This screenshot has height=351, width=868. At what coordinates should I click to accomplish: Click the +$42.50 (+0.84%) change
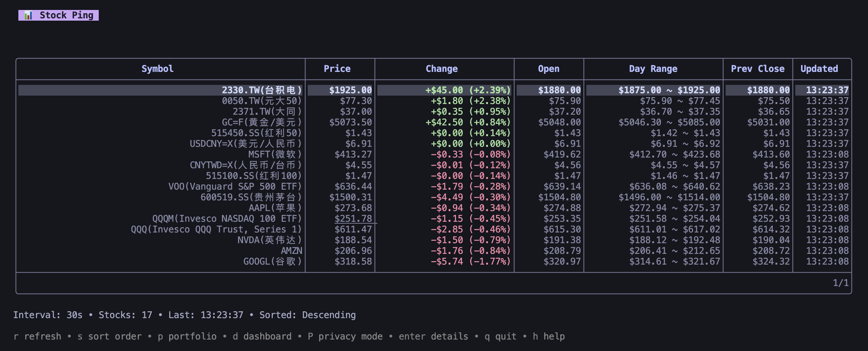point(468,122)
